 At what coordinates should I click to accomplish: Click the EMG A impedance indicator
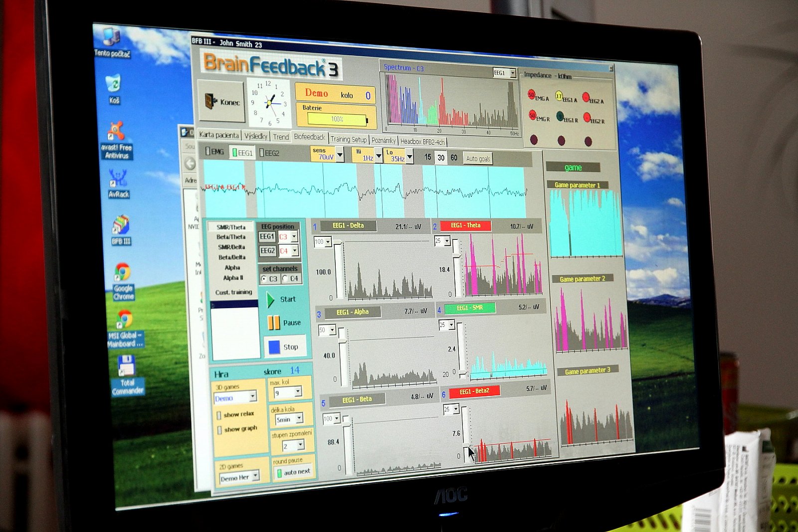[x=531, y=95]
